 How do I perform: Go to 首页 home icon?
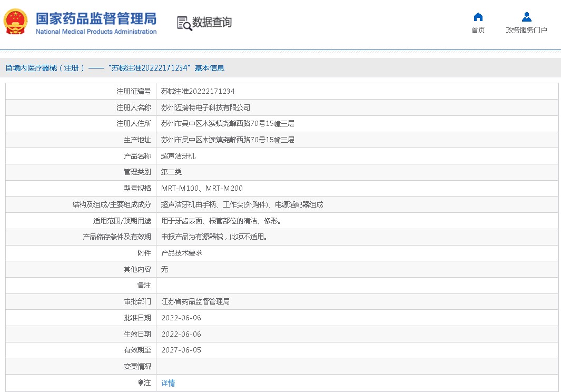coord(478,17)
